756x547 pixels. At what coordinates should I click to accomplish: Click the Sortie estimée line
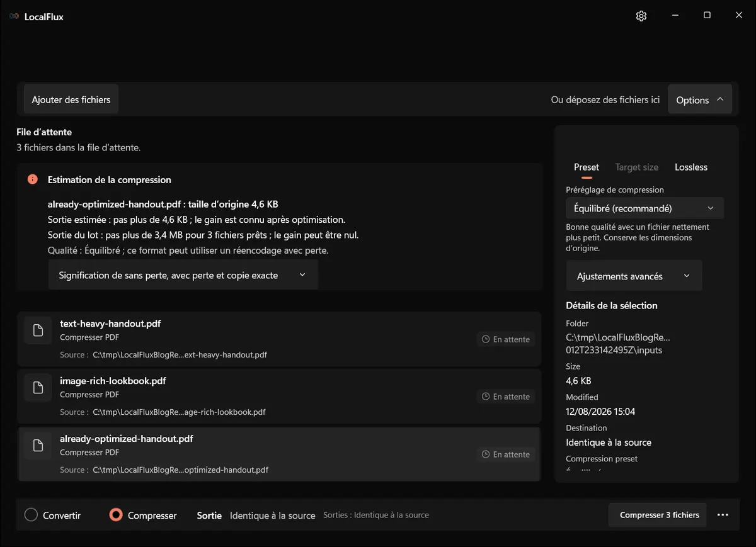197,220
